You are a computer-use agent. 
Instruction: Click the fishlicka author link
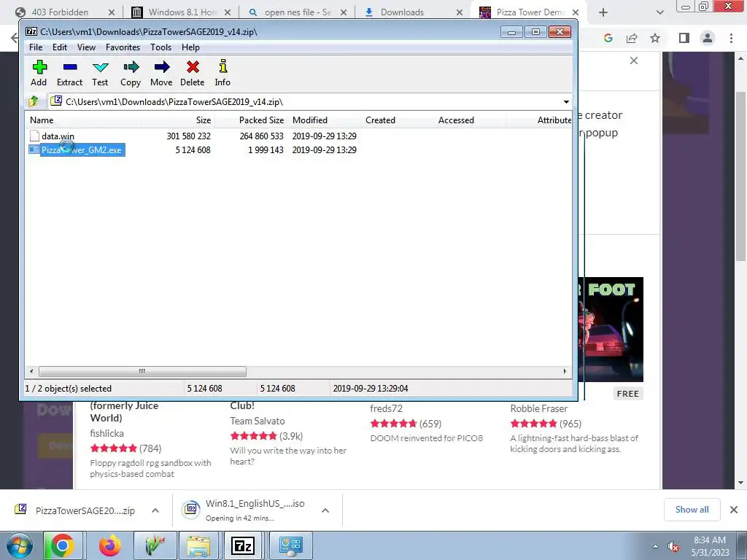[107, 433]
